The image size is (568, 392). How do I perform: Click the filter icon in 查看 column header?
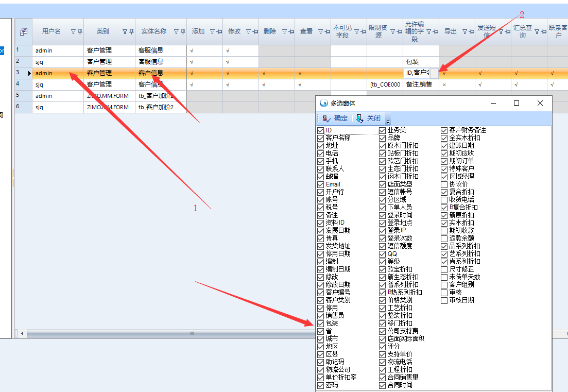point(320,32)
